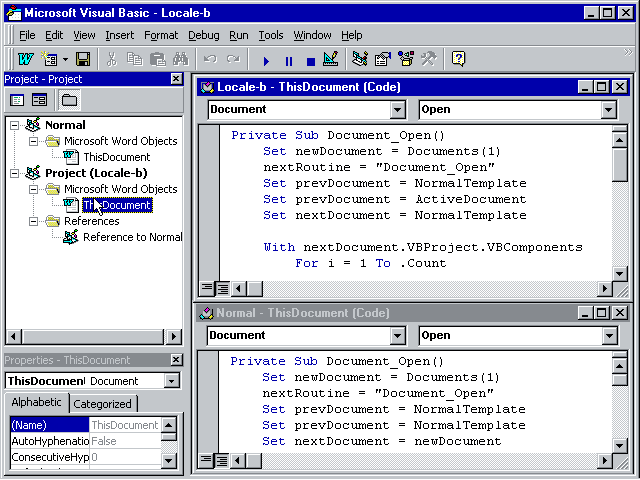Open the Edit menu
Image resolution: width=640 pixels, height=480 pixels.
click(x=54, y=36)
